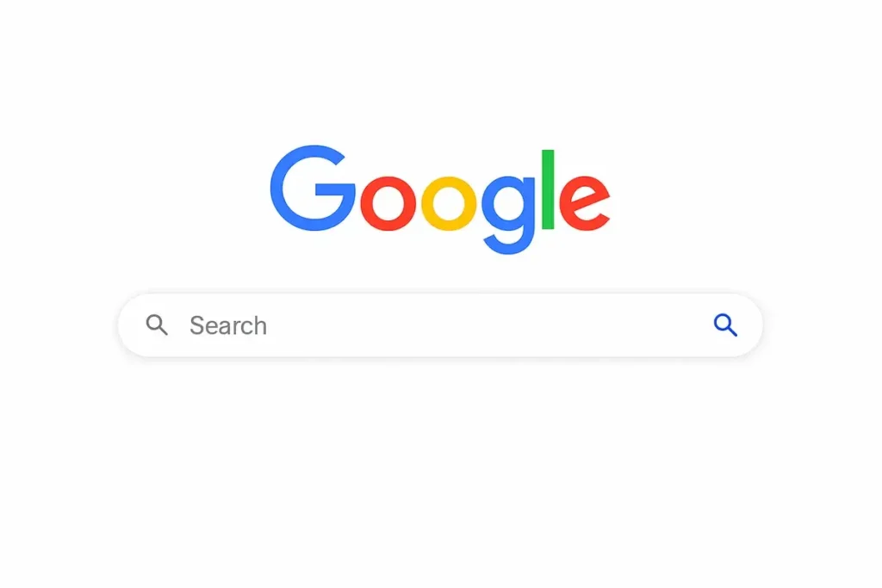
Task: Click empty space inside the search bar
Action: pos(484,325)
